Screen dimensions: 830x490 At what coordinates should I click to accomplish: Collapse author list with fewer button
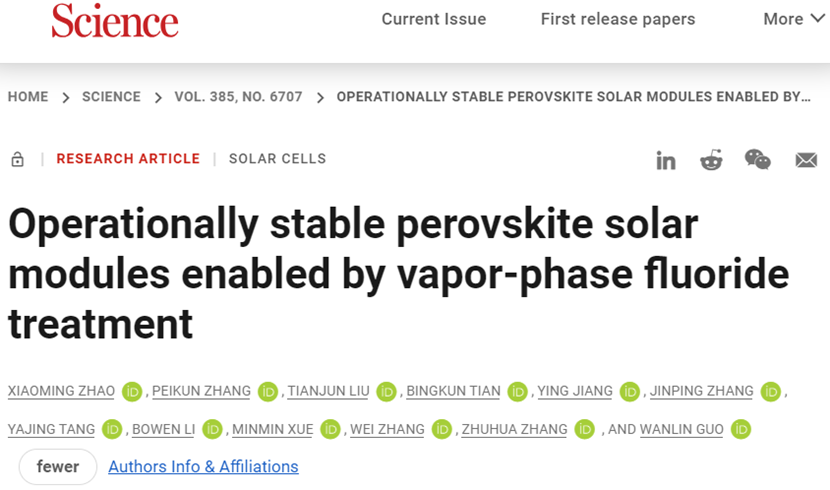click(58, 467)
